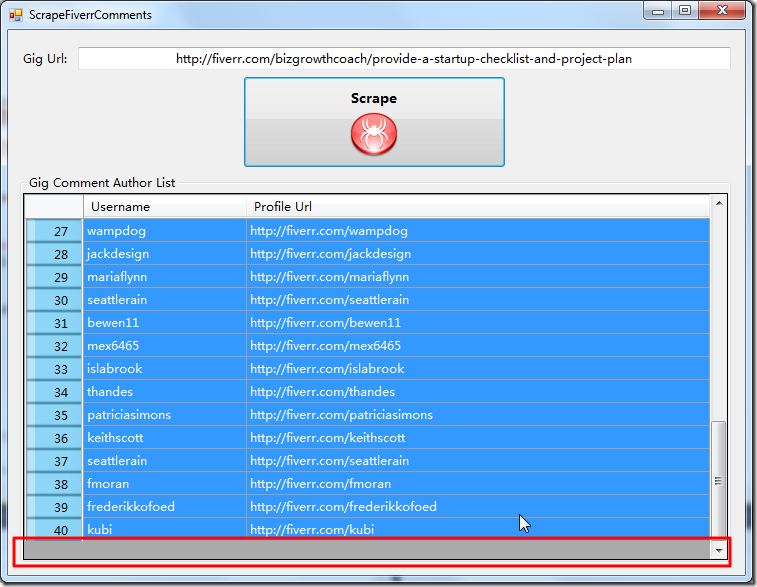Click the scrollbar down arrow in author list
757x587 pixels.
719,550
